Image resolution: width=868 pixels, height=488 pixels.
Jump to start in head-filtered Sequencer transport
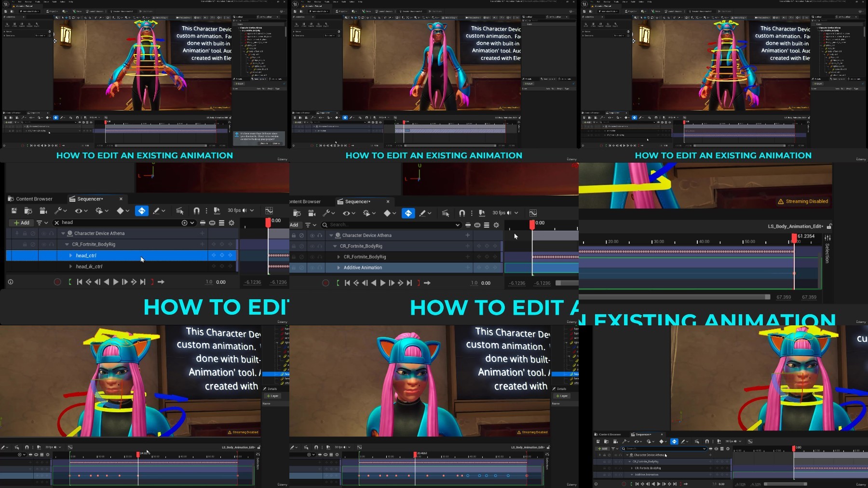point(80,282)
